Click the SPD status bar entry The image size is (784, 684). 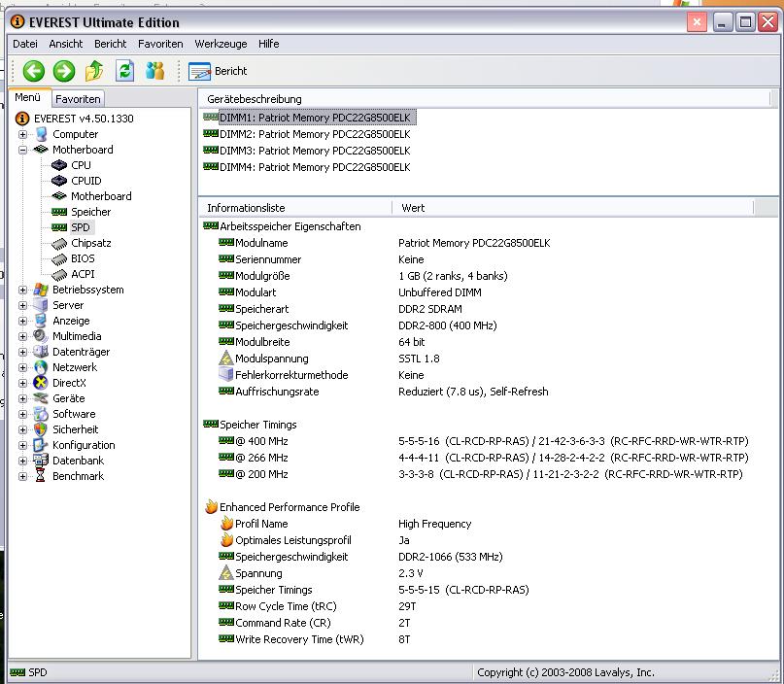pyautogui.click(x=28, y=672)
